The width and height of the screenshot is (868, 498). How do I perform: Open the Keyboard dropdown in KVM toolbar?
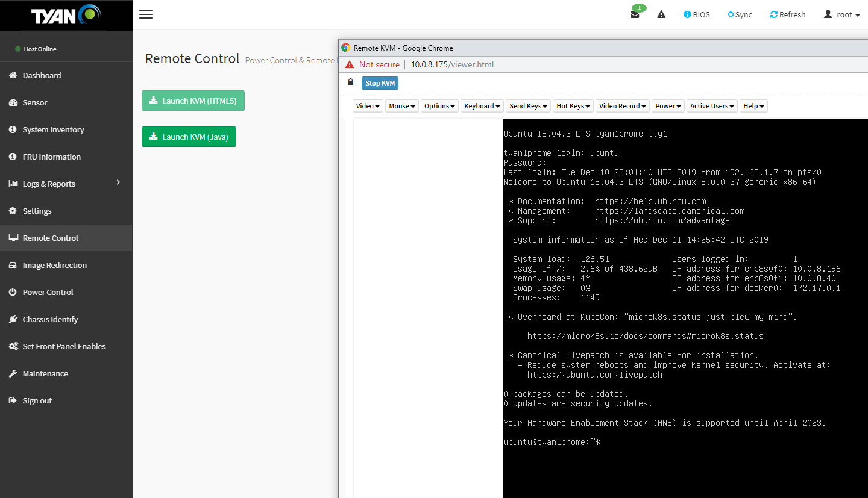pos(482,106)
